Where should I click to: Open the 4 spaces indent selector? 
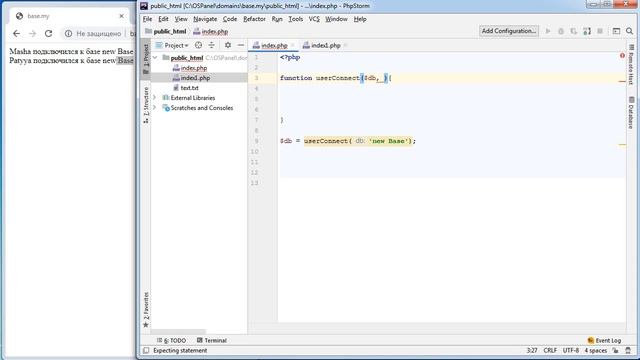coord(596,350)
